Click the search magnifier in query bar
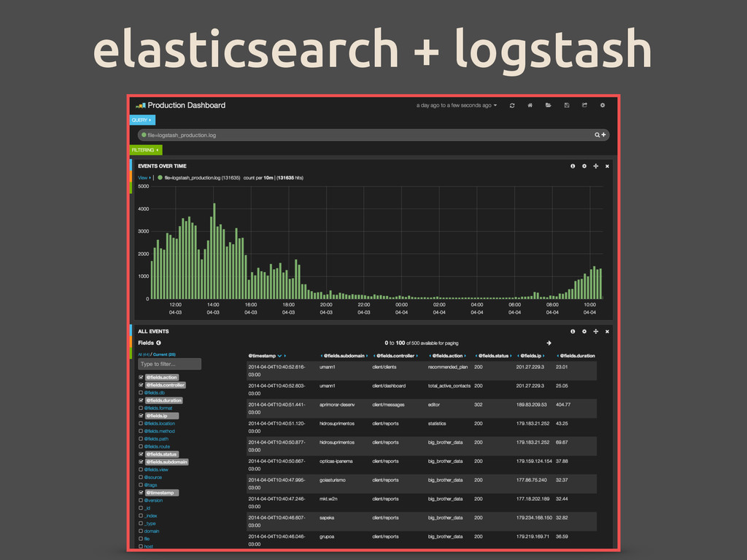Image resolution: width=747 pixels, height=560 pixels. coord(597,135)
